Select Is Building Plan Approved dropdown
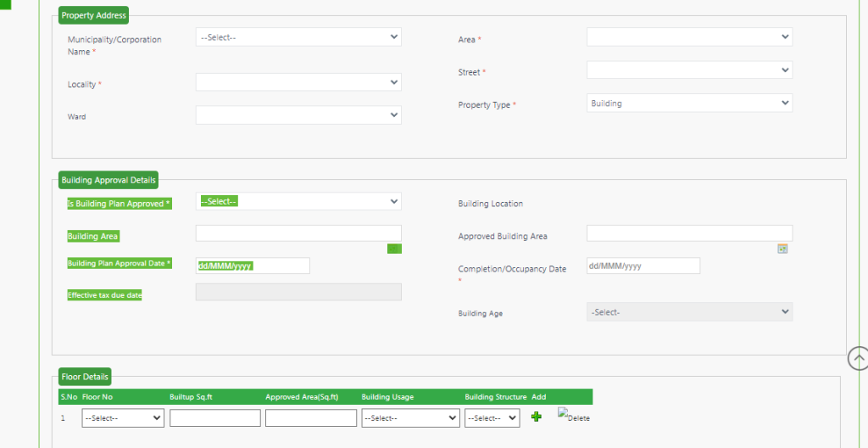The height and width of the screenshot is (448, 868). [x=298, y=201]
